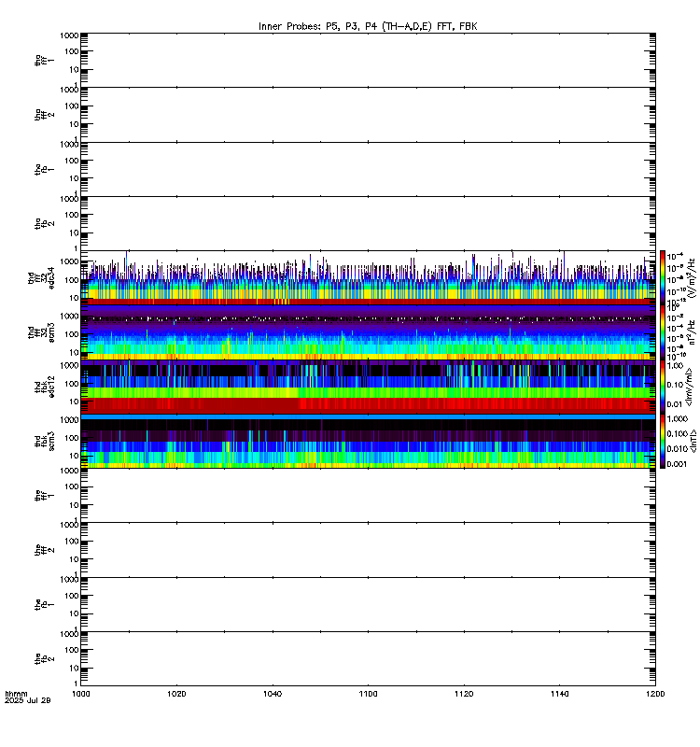The image size is (700, 747).
Task: Click the empty the fb 2 plot panel
Action: [x=368, y=659]
